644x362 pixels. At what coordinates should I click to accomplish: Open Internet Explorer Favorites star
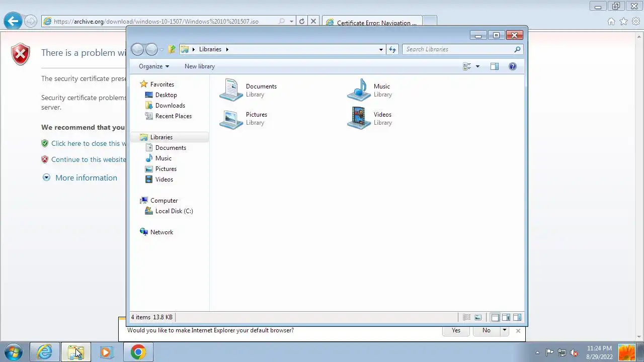[x=623, y=21]
